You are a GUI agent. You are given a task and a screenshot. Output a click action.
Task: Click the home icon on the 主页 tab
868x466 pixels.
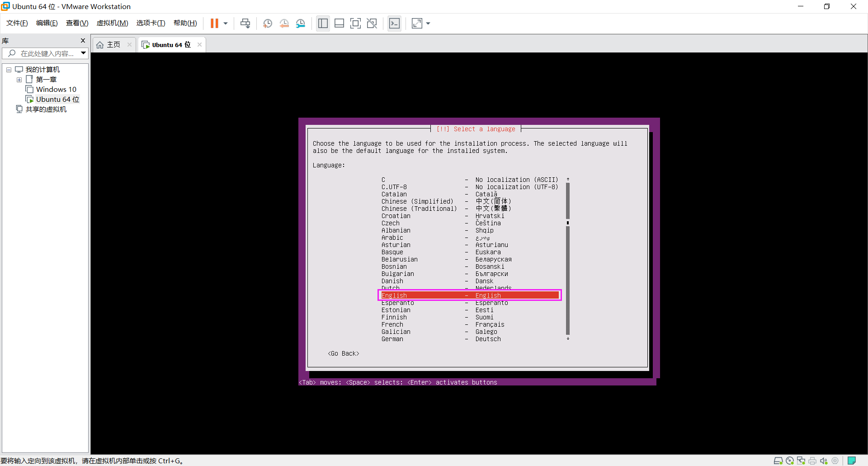[100, 45]
